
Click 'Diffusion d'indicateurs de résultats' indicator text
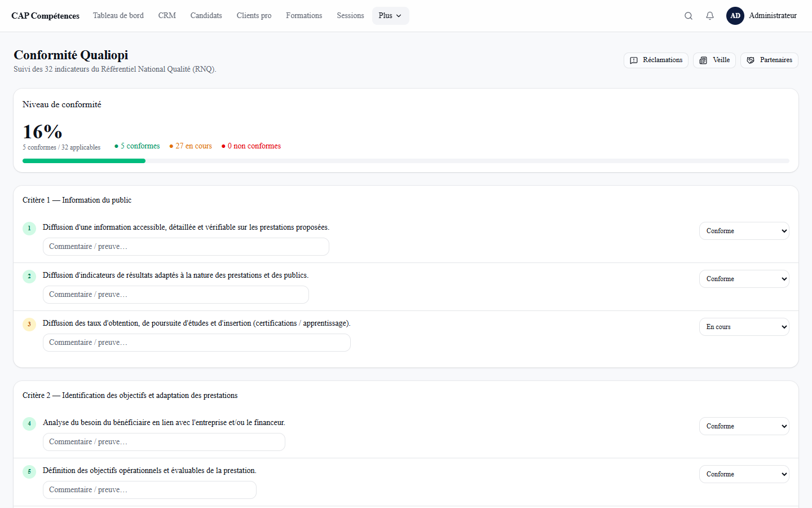pyautogui.click(x=175, y=275)
